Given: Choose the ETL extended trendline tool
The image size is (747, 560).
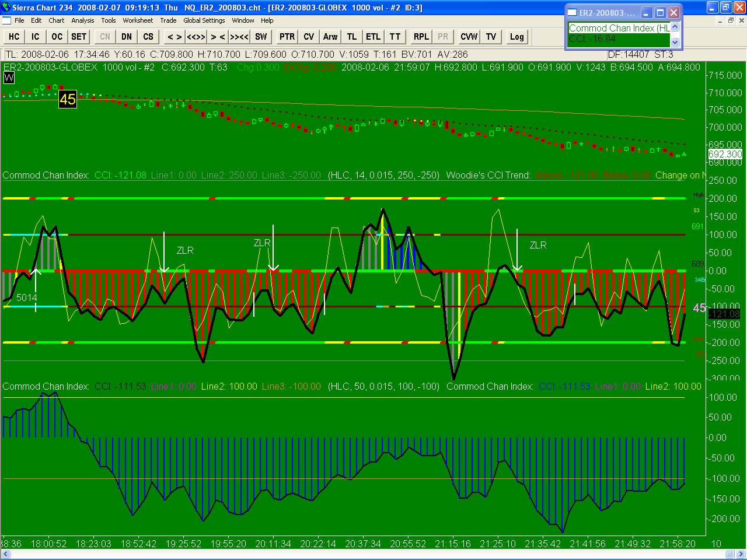Looking at the screenshot, I should pos(373,37).
